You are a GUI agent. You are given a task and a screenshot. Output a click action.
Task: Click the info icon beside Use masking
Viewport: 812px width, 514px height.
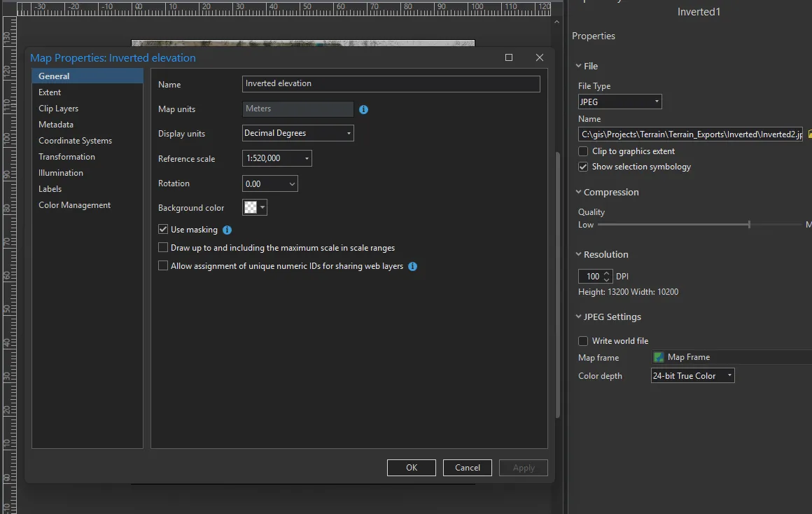227,230
